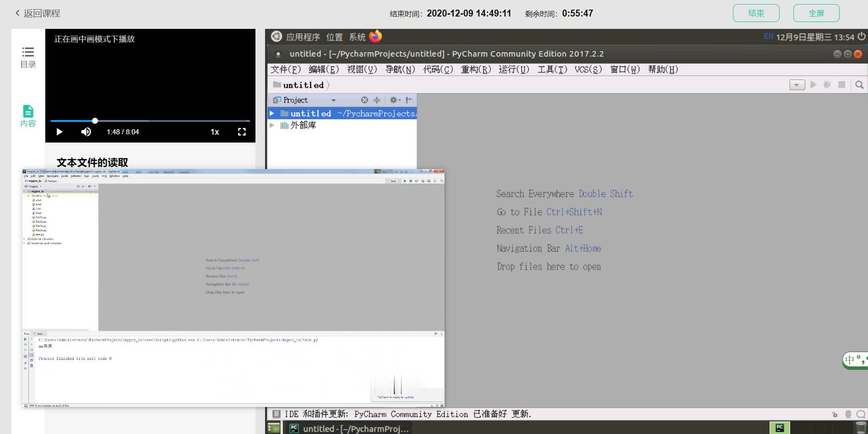Click Double Shift shortcut hint

pos(606,194)
